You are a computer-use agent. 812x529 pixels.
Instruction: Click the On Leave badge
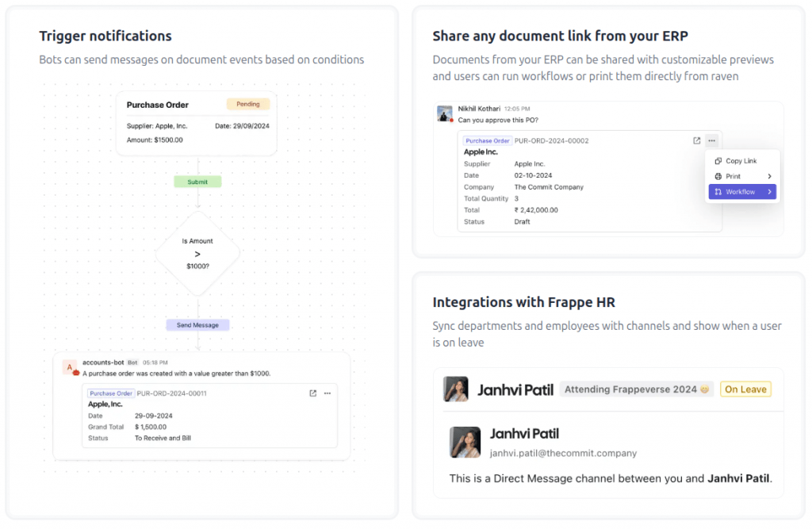(x=745, y=389)
